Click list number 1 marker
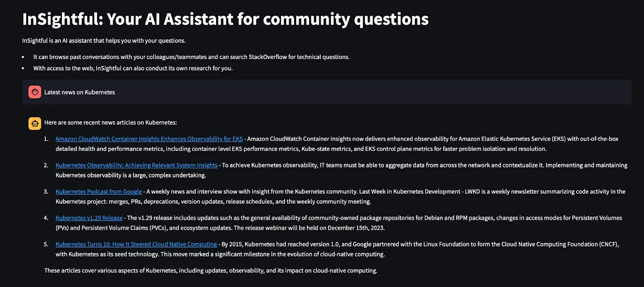This screenshot has width=644, height=287. pyautogui.click(x=46, y=139)
